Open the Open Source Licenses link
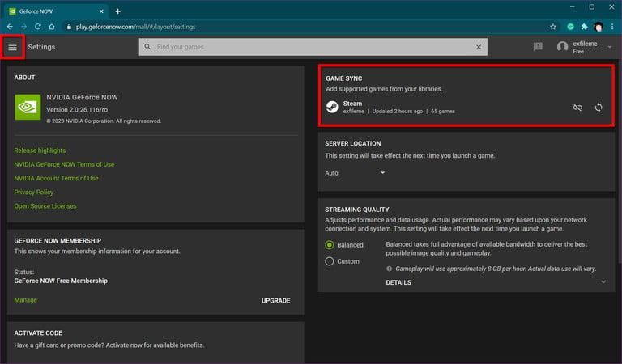Image resolution: width=622 pixels, height=364 pixels. click(45, 206)
